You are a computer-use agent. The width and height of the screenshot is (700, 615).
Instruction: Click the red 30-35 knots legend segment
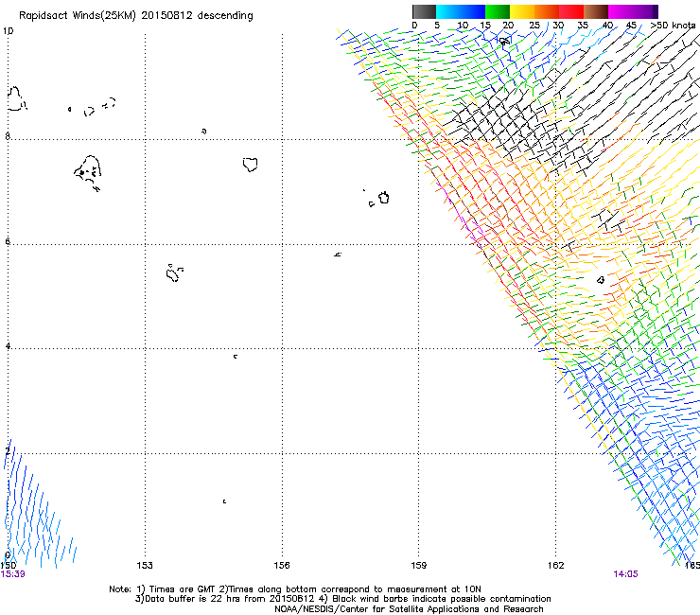pos(571,11)
